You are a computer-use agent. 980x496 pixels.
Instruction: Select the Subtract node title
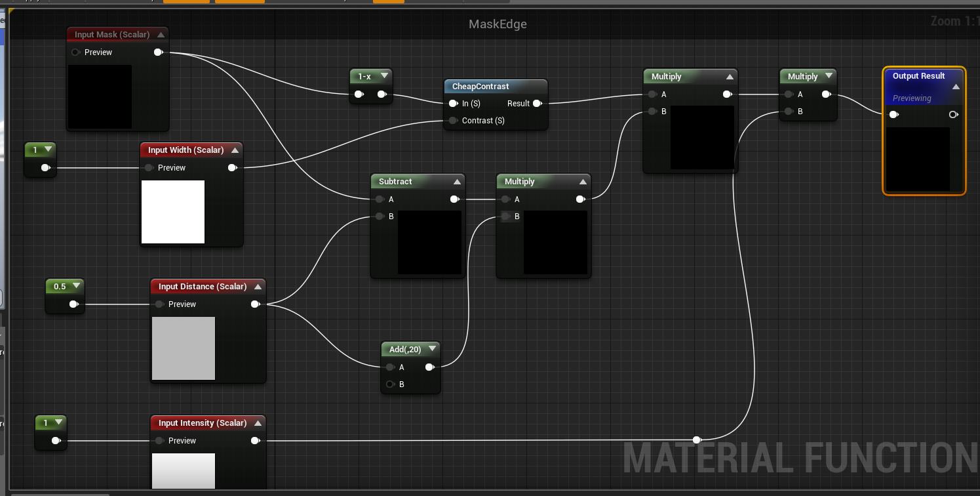click(x=395, y=181)
